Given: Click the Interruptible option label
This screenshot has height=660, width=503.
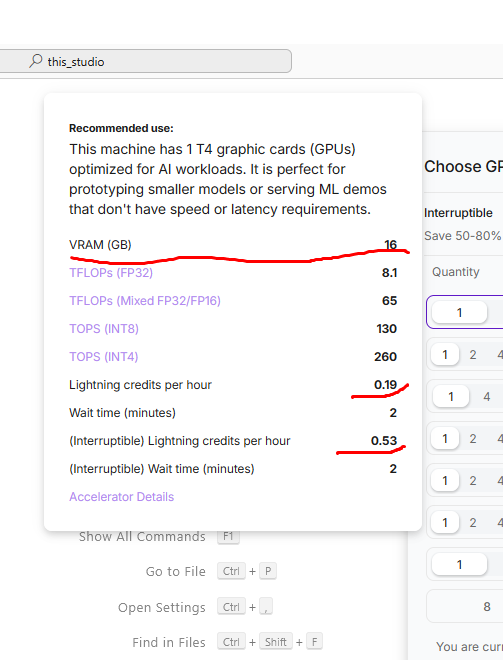Looking at the screenshot, I should point(458,213).
